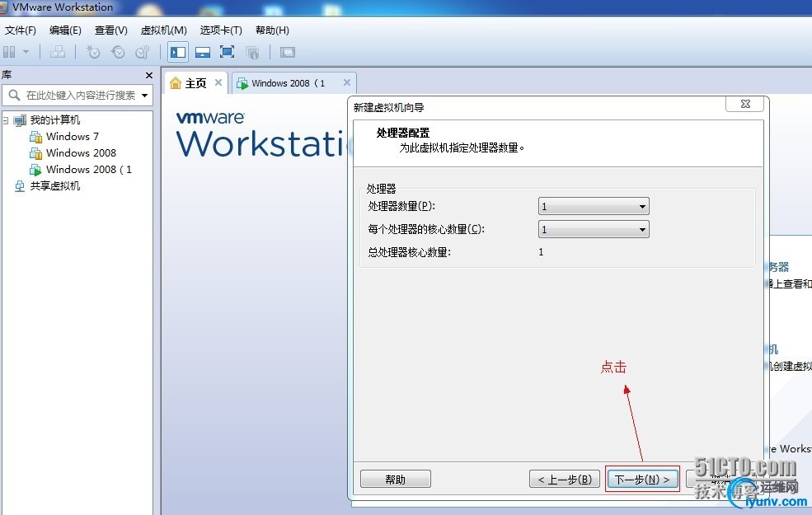Image resolution: width=812 pixels, height=515 pixels.
Task: Select 共享虚拟机 in the library tree
Action: [x=55, y=186]
